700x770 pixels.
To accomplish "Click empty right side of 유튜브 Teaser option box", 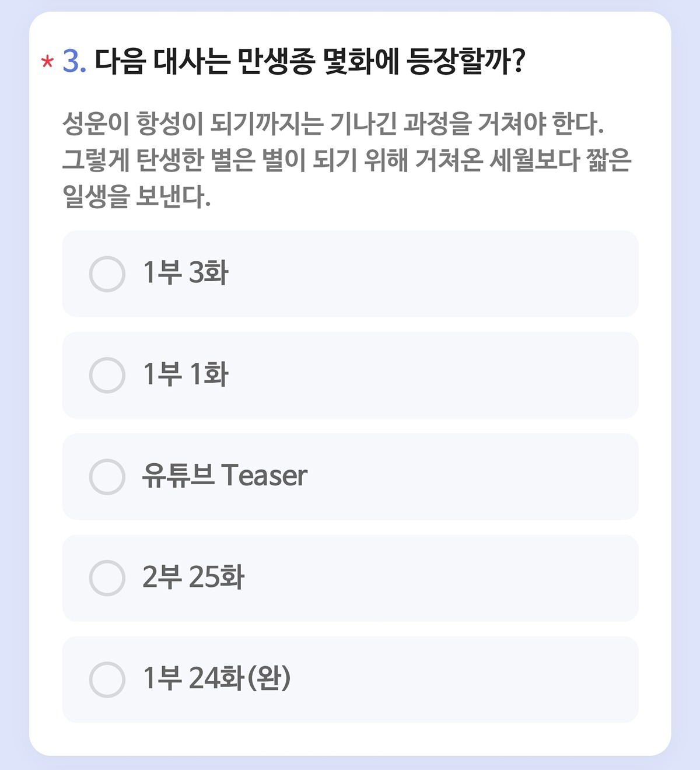I will tap(496, 477).
